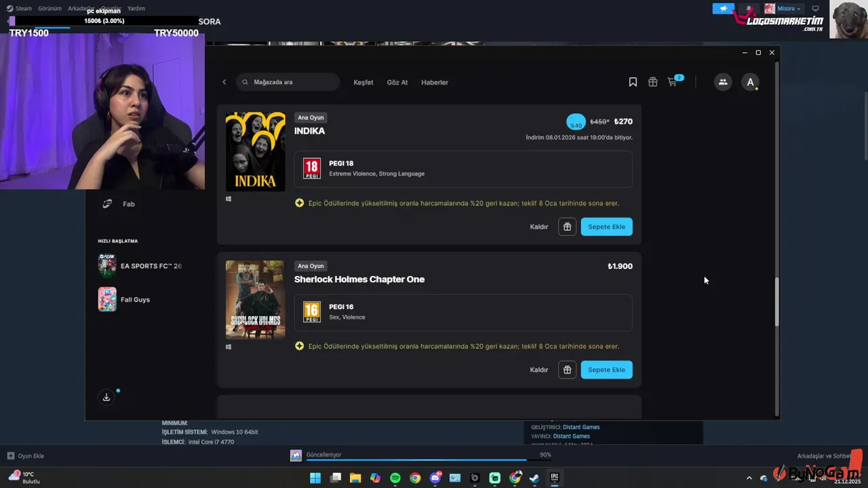The height and width of the screenshot is (488, 868).
Task: Open Google Chrome from the taskbar
Action: point(415,478)
